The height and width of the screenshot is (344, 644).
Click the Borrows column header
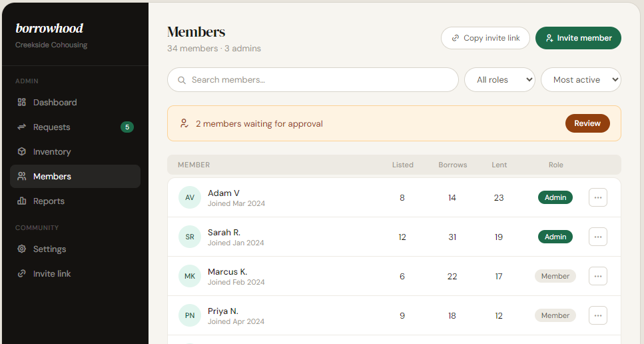[453, 165]
